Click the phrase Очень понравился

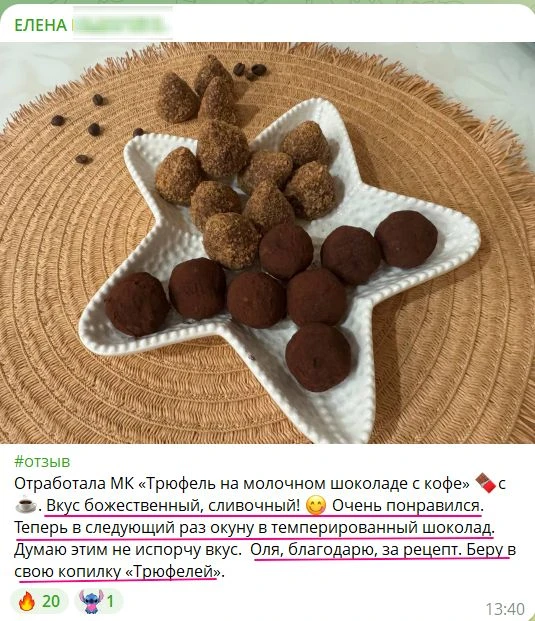click(408, 506)
